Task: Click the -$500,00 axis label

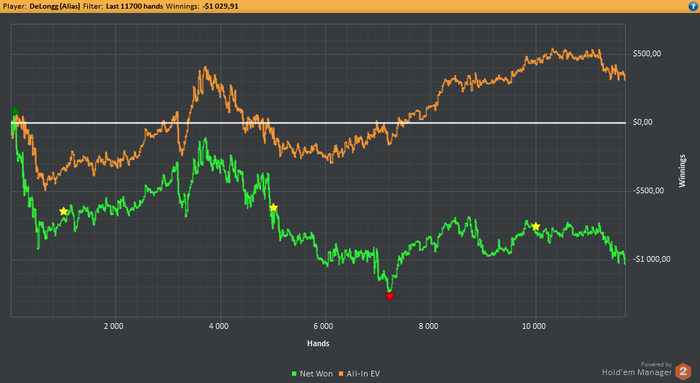Action: pyautogui.click(x=648, y=191)
